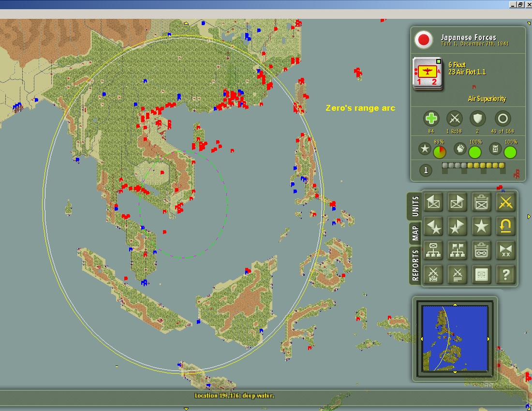This screenshot has width=532, height=411.
Task: Click the yellow crossed swords attack button
Action: (x=505, y=203)
